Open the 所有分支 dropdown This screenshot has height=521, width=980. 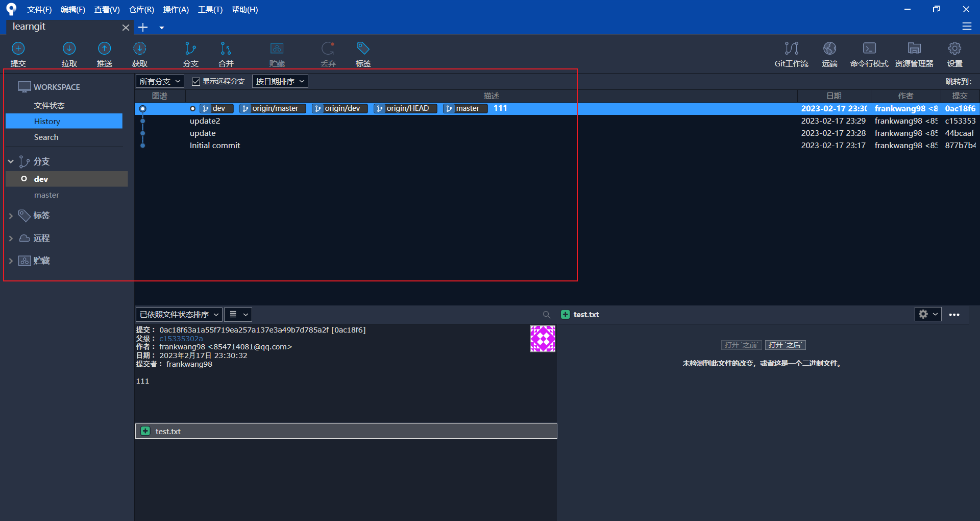click(159, 81)
